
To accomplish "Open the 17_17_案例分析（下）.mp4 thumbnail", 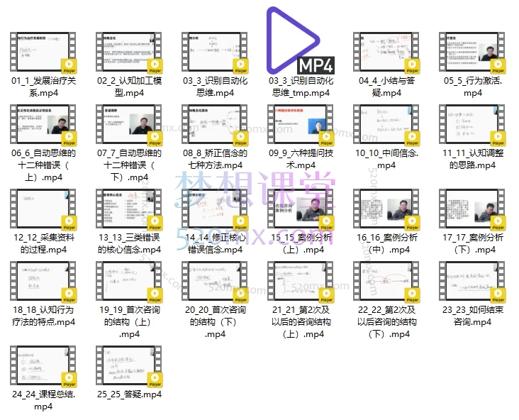I will pyautogui.click(x=472, y=211).
